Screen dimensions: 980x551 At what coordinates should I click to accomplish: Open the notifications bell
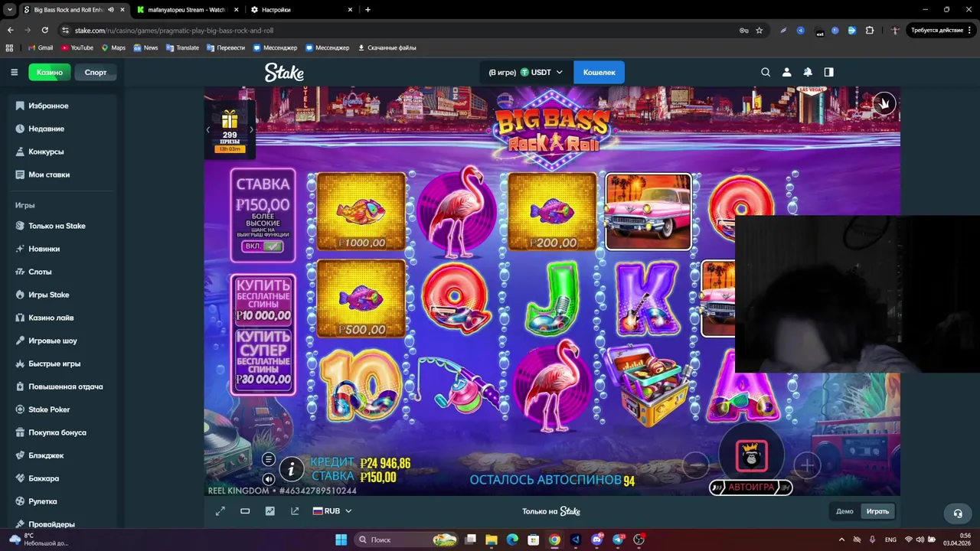tap(808, 72)
